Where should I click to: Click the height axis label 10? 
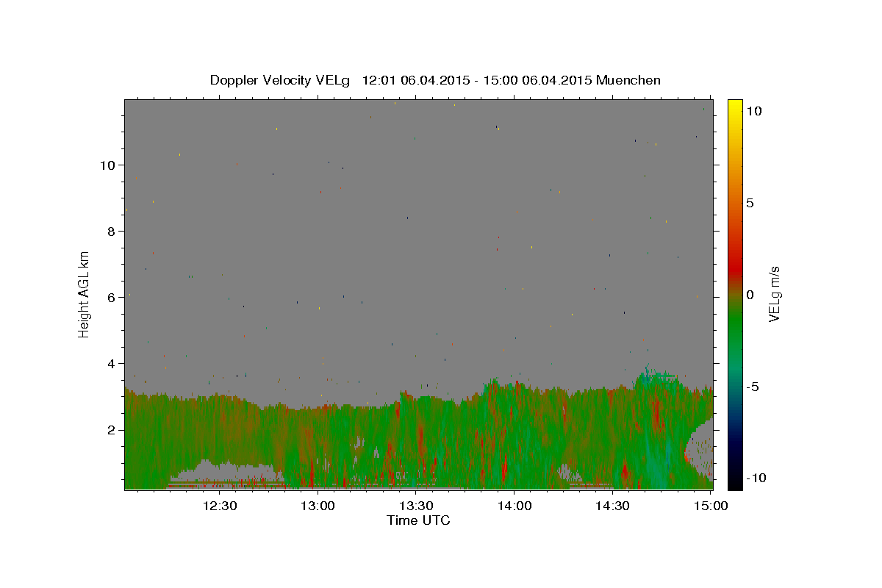click(x=107, y=165)
